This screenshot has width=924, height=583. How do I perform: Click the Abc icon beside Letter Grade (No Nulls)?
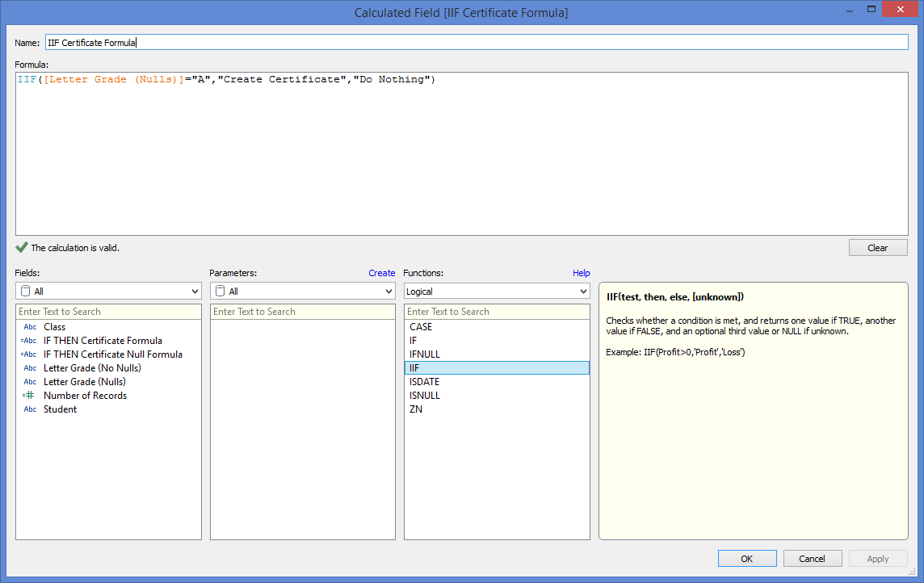30,368
